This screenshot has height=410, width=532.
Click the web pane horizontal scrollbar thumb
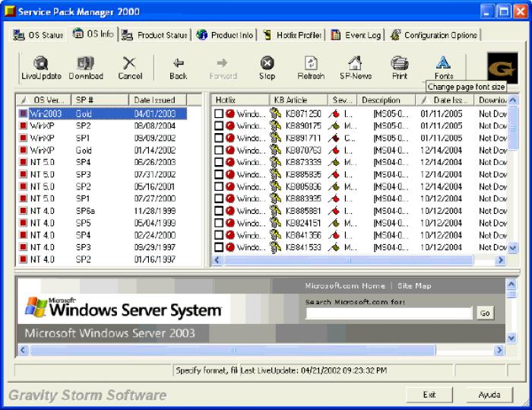[x=233, y=350]
